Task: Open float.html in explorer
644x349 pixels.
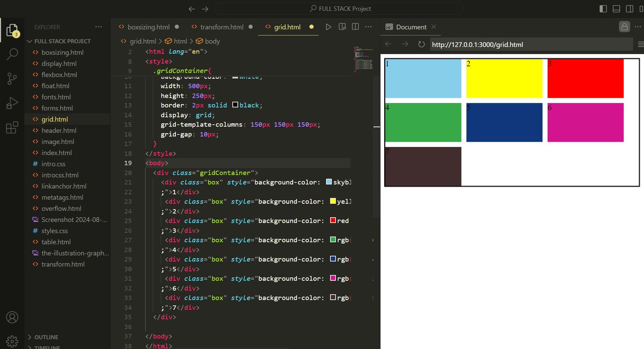Action: point(55,86)
